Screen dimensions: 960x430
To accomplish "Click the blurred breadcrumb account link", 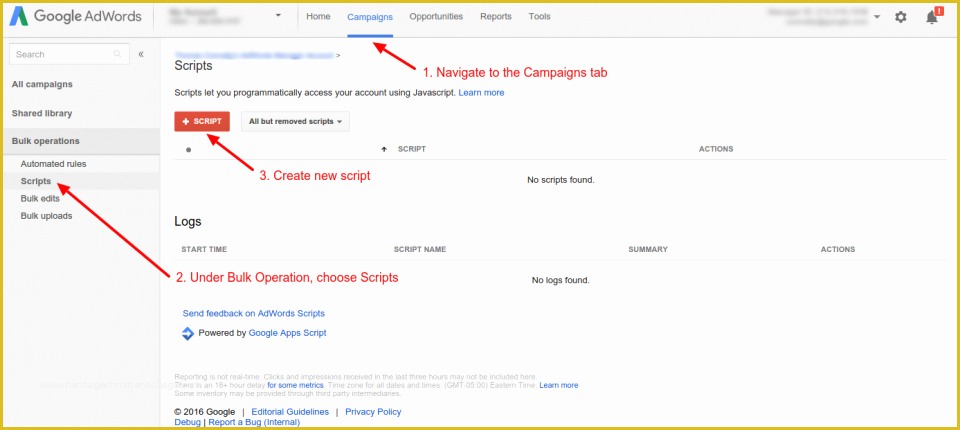I will 254,55.
